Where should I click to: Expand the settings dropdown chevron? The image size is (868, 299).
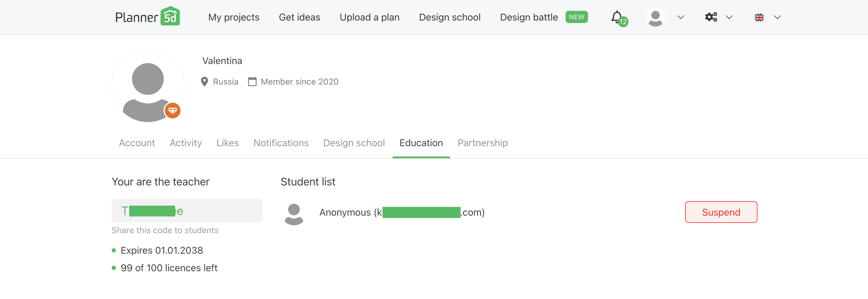(x=729, y=18)
